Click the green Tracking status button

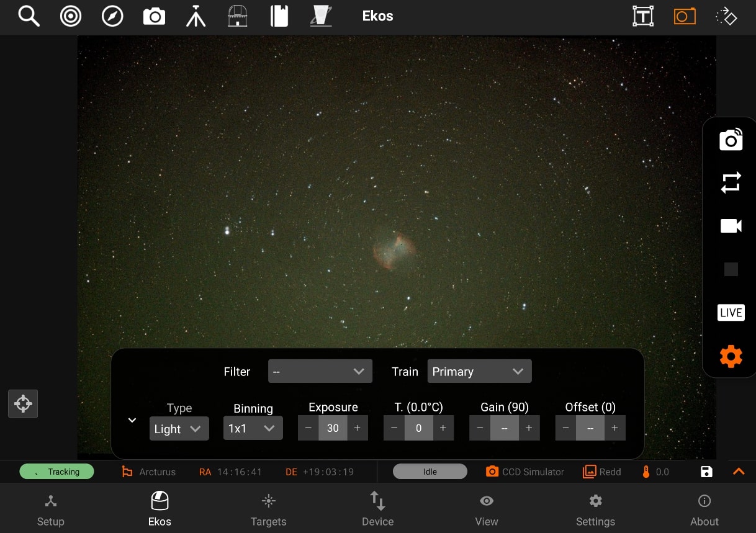(56, 472)
